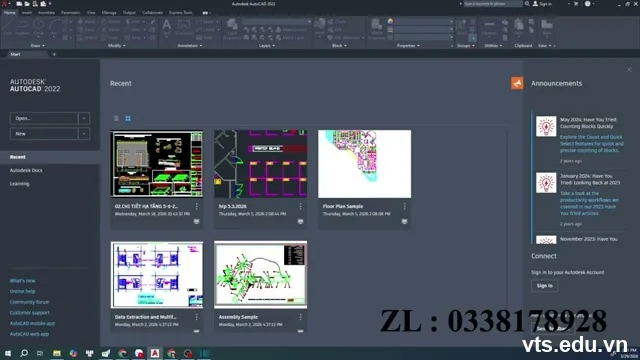The image size is (640, 360).
Task: Click the Help question mark icon
Action: pyautogui.click(x=587, y=4)
